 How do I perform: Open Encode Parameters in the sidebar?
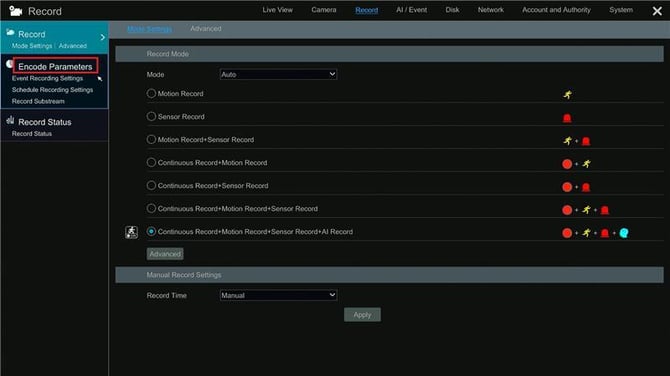[55, 67]
